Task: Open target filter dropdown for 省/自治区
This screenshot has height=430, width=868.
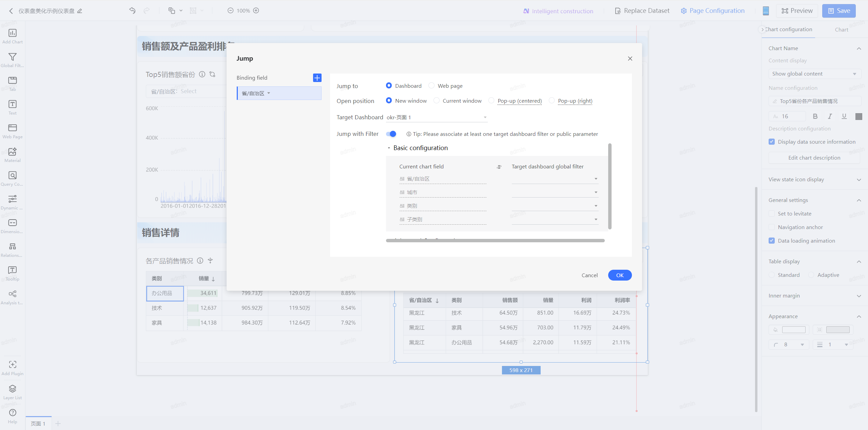Action: 555,179
